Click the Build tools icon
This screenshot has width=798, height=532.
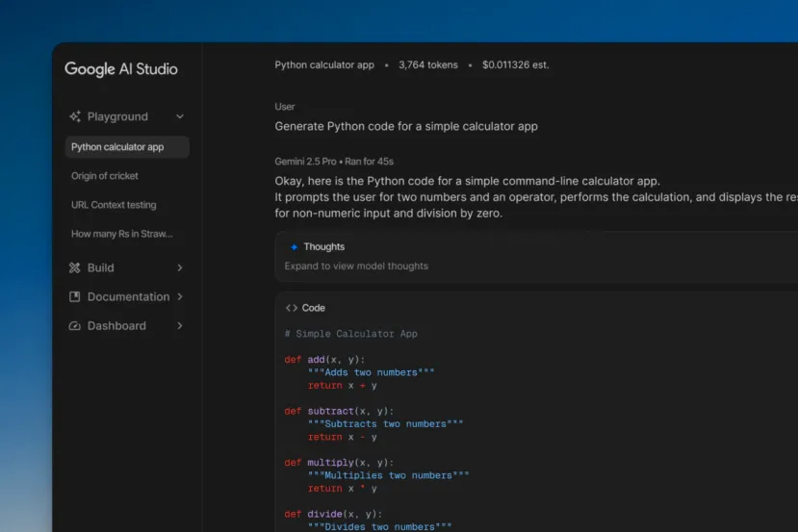(x=75, y=267)
